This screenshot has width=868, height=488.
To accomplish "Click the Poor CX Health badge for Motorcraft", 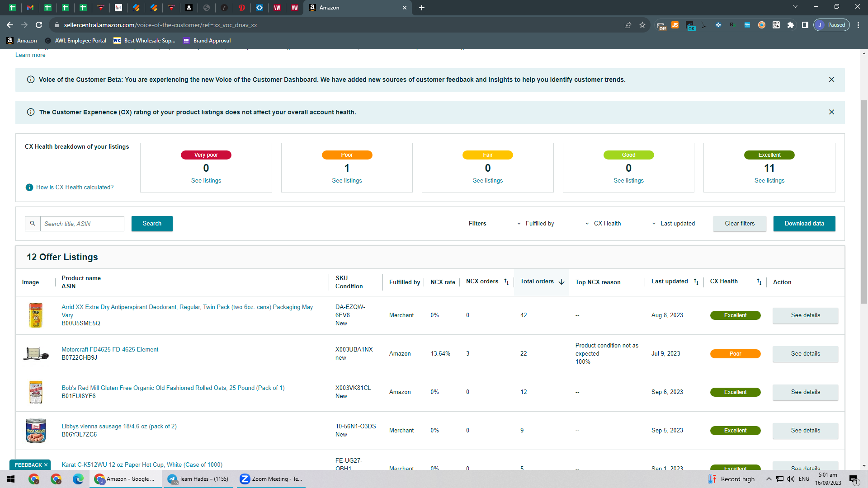I will click(x=735, y=354).
